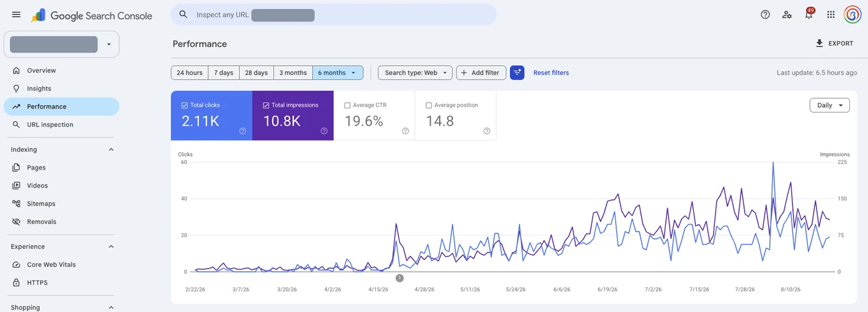Image resolution: width=868 pixels, height=312 pixels.
Task: Enable the Average position checkbox
Action: 429,105
